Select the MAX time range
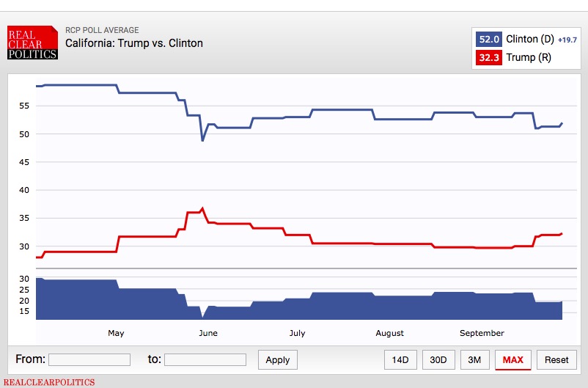588x388 pixels. pyautogui.click(x=513, y=359)
